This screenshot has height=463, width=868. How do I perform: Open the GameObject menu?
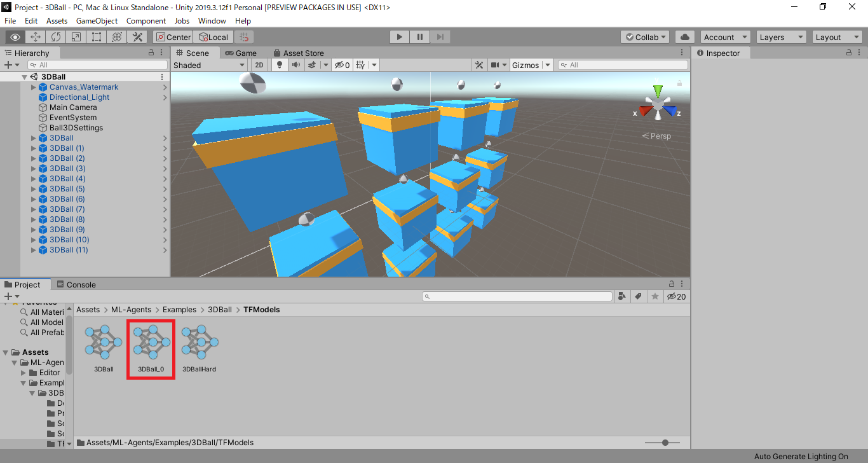point(97,20)
